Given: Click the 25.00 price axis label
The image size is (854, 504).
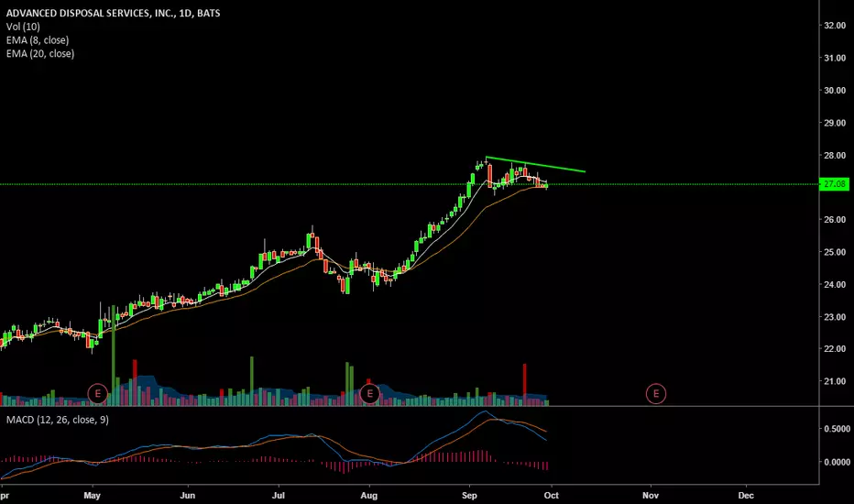Looking at the screenshot, I should coord(835,252).
